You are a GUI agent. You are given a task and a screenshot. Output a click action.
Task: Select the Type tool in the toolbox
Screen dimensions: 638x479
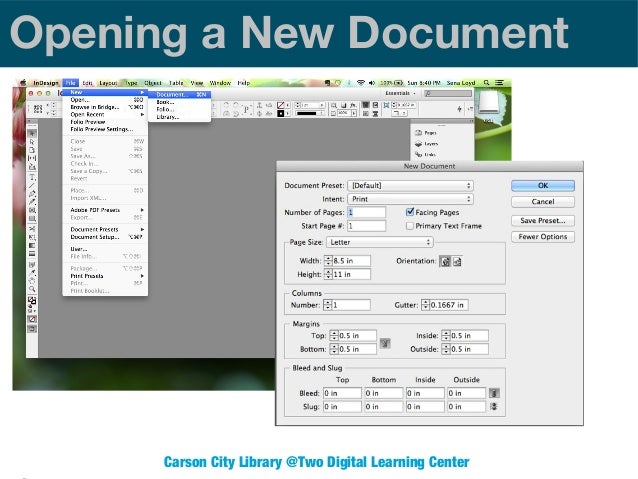pos(32,177)
